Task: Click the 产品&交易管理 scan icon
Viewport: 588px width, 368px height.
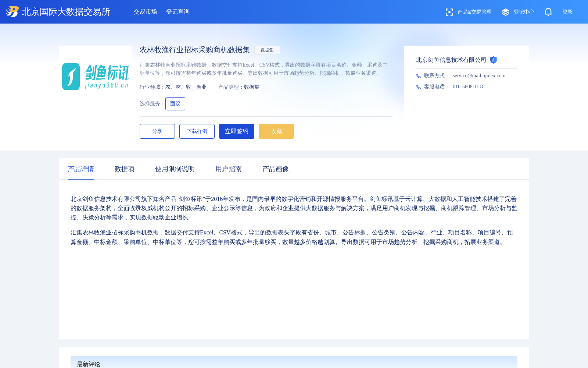Action: coord(449,12)
